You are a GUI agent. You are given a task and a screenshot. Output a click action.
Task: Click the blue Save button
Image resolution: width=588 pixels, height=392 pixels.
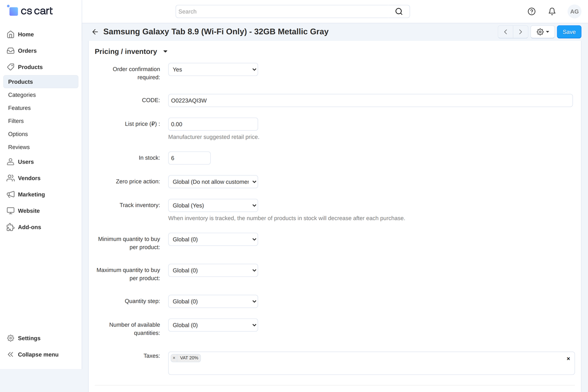(569, 32)
